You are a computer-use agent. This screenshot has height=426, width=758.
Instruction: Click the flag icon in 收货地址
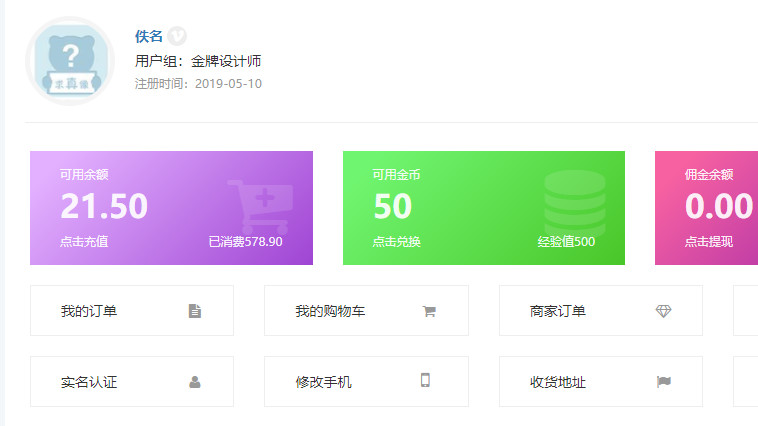tap(664, 382)
